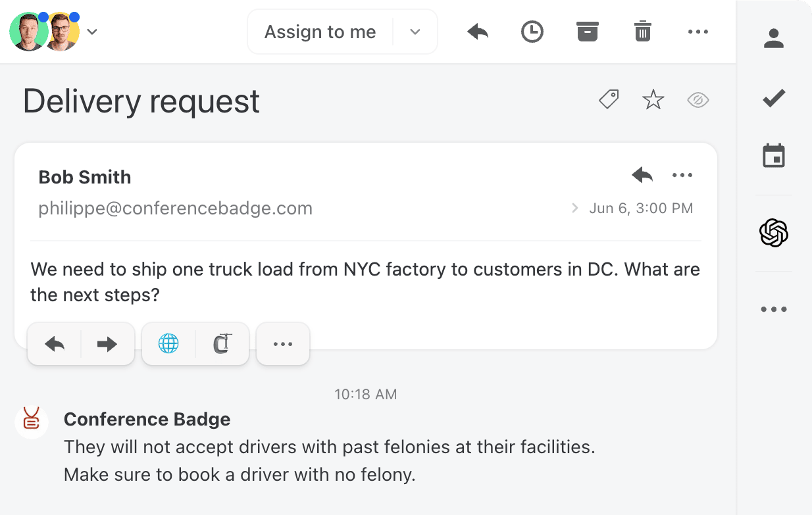
Task: Expand message details next to Jun 6 timestamp
Action: (x=574, y=208)
